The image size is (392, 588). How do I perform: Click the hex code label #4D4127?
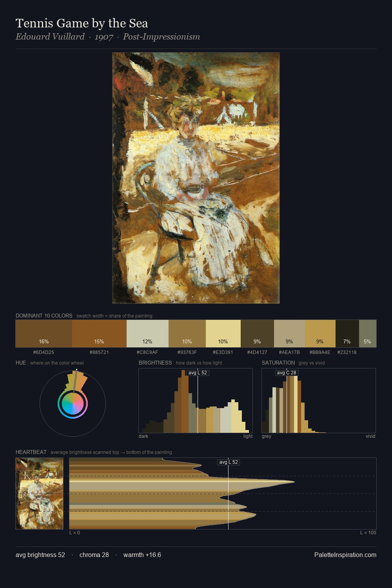[257, 352]
